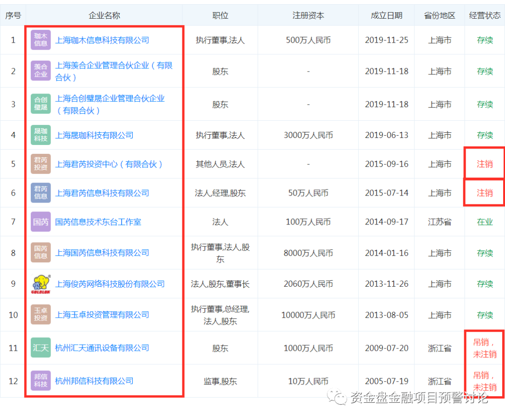505x420 pixels.
Task: Click the 10000万人民币 registered capital cell
Action: pos(308,315)
